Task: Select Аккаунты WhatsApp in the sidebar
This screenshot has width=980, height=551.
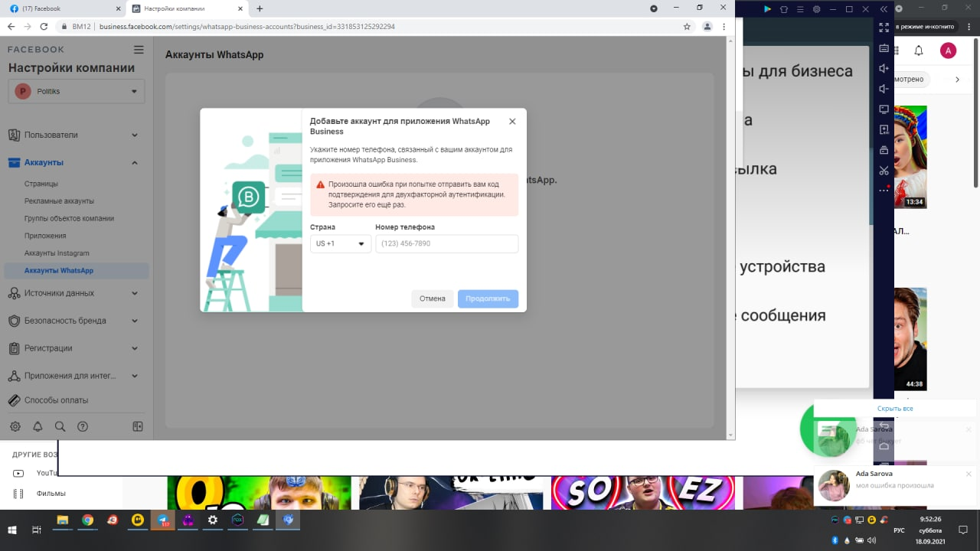Action: (77, 271)
